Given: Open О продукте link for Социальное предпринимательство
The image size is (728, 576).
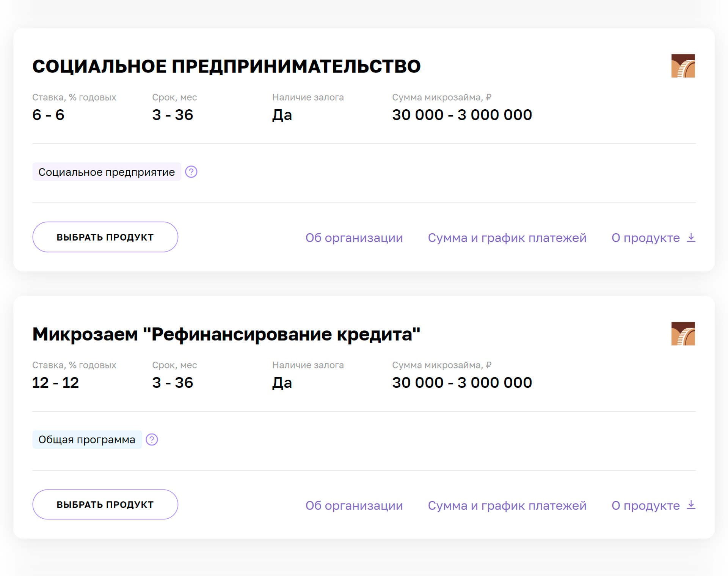Looking at the screenshot, I should [x=645, y=238].
